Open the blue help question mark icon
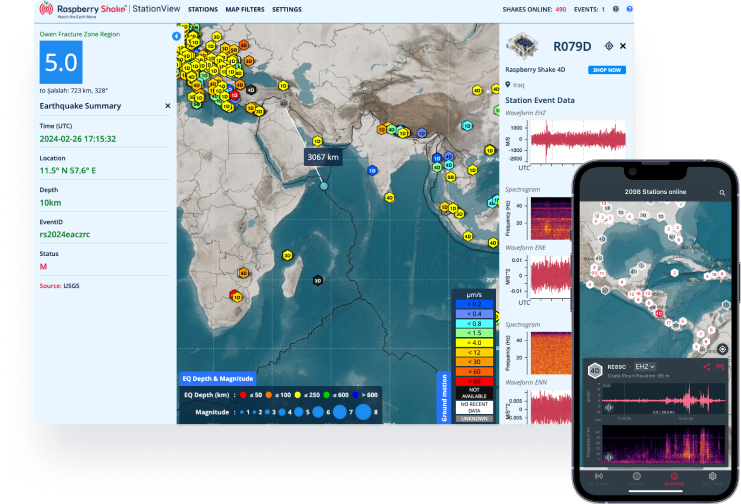Screen dimensions: 741x504 click(x=629, y=9)
